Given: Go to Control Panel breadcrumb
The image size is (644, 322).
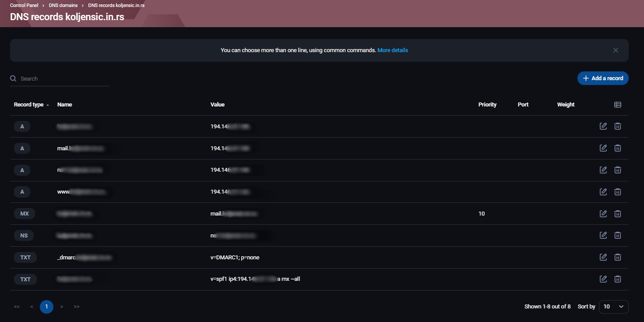Looking at the screenshot, I should coord(24,5).
